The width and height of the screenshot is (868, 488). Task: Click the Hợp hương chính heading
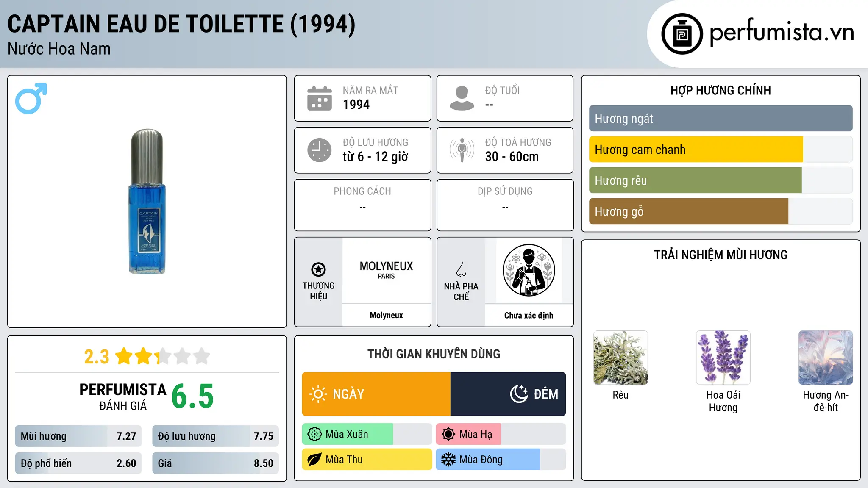pyautogui.click(x=721, y=90)
